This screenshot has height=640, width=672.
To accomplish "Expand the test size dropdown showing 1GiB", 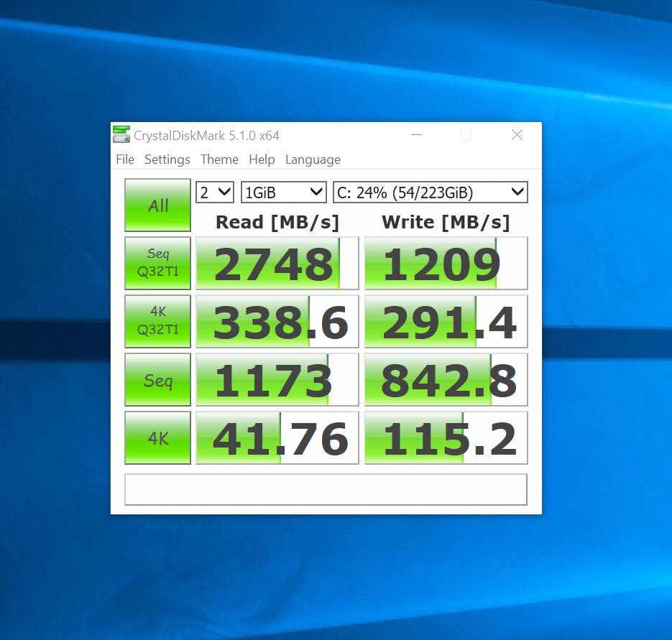I will [284, 192].
